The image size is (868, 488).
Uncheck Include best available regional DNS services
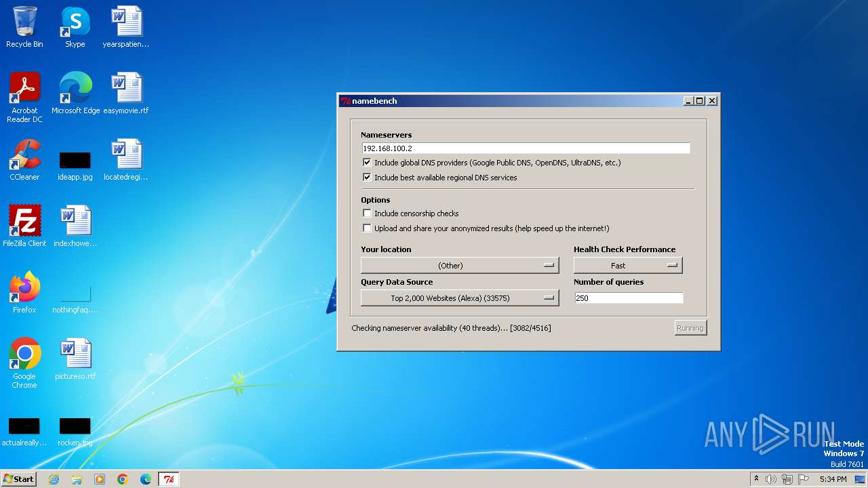coord(367,178)
